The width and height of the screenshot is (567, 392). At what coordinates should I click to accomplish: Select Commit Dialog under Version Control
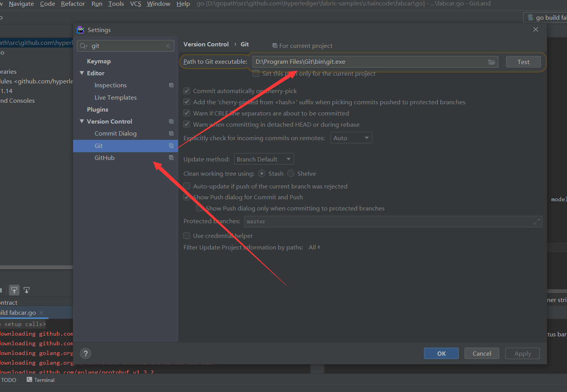(115, 133)
